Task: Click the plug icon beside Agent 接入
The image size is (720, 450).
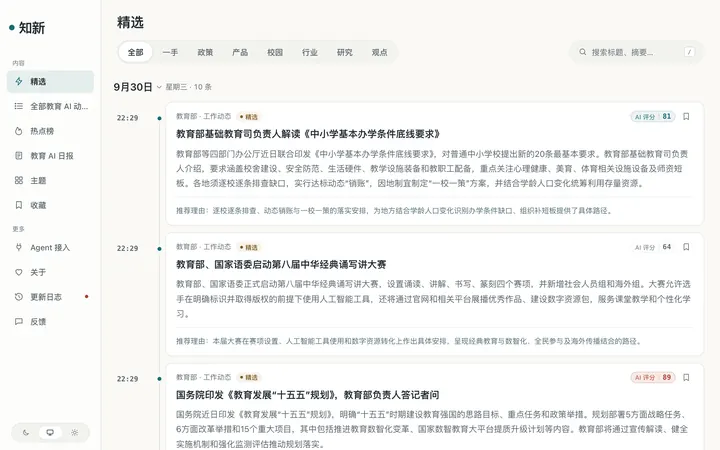Action: click(x=19, y=248)
